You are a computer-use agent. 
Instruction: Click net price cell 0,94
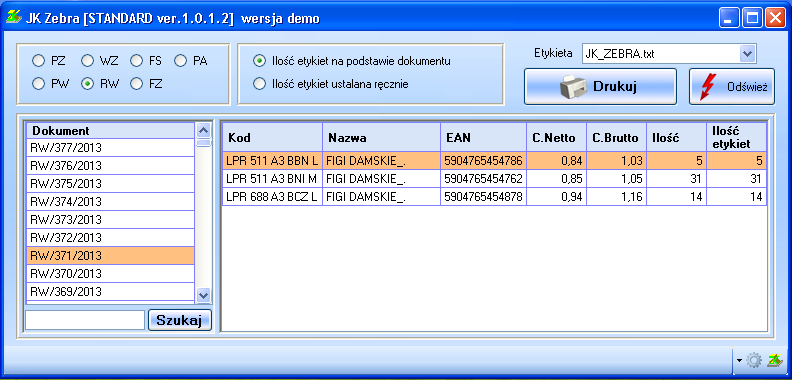pos(557,197)
